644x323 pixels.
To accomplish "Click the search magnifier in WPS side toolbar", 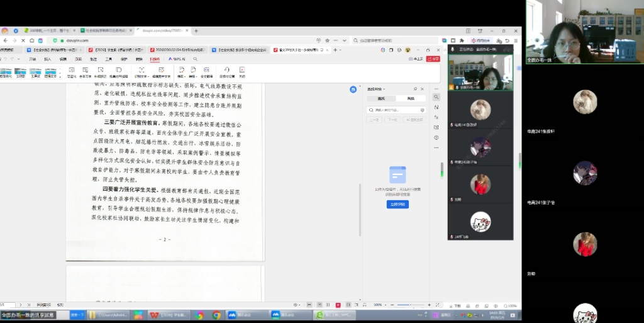I will 436,97.
